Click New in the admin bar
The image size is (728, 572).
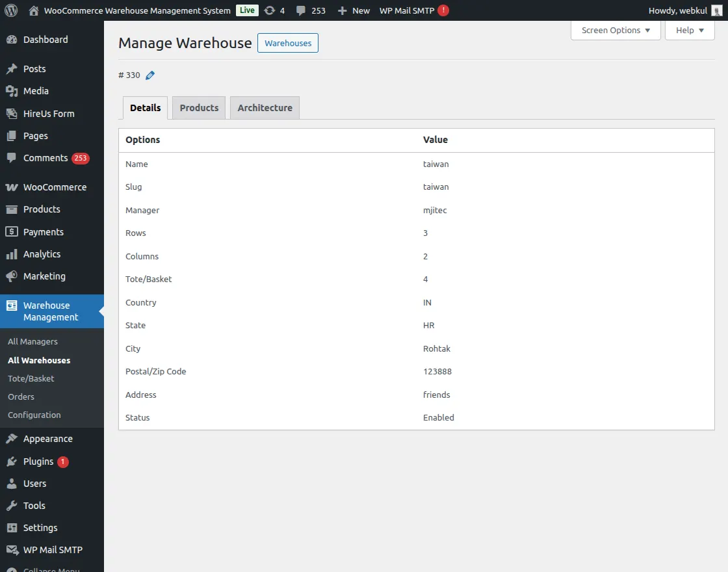tap(361, 10)
